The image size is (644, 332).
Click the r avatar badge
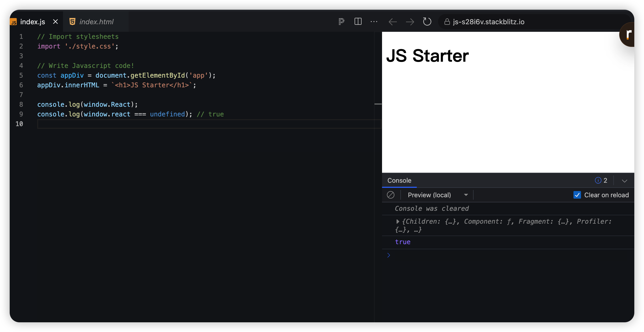629,34
